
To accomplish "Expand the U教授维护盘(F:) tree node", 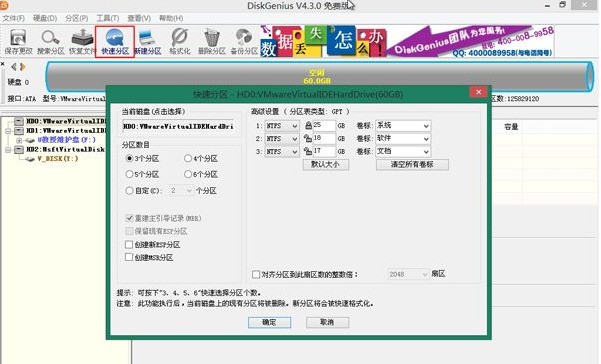I will 19,140.
